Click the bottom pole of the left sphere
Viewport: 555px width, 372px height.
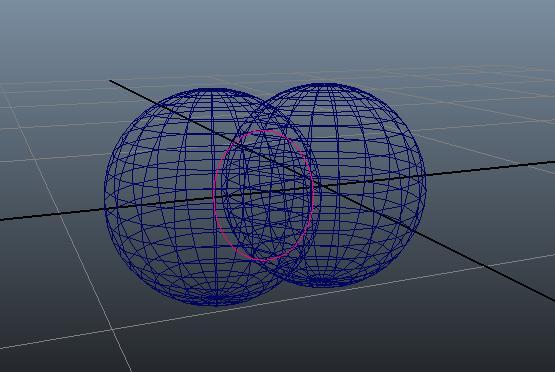(x=217, y=303)
